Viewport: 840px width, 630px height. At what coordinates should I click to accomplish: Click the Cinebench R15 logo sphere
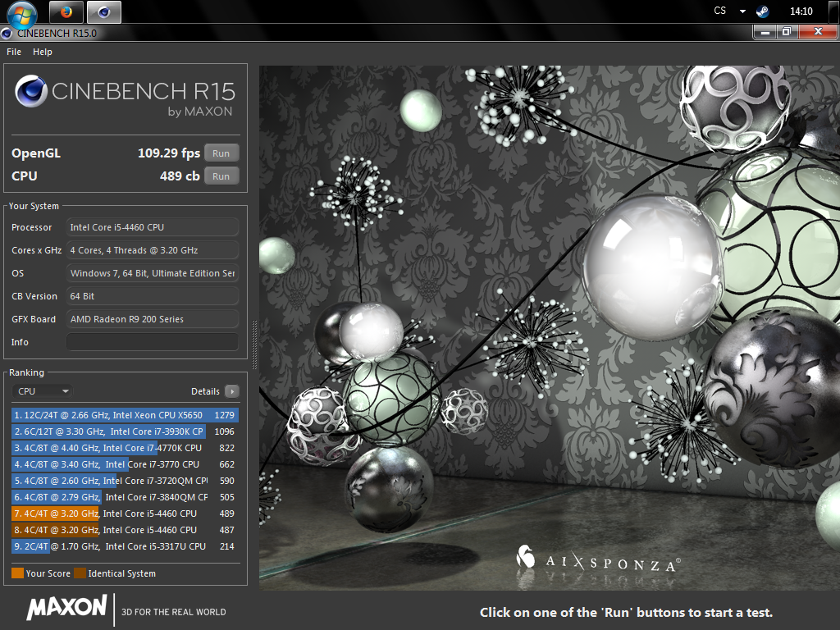tap(31, 90)
